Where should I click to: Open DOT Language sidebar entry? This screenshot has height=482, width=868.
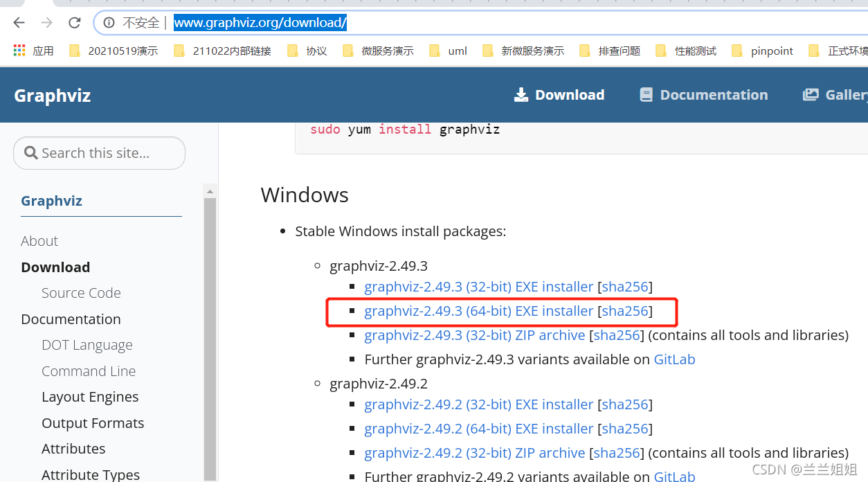point(87,345)
